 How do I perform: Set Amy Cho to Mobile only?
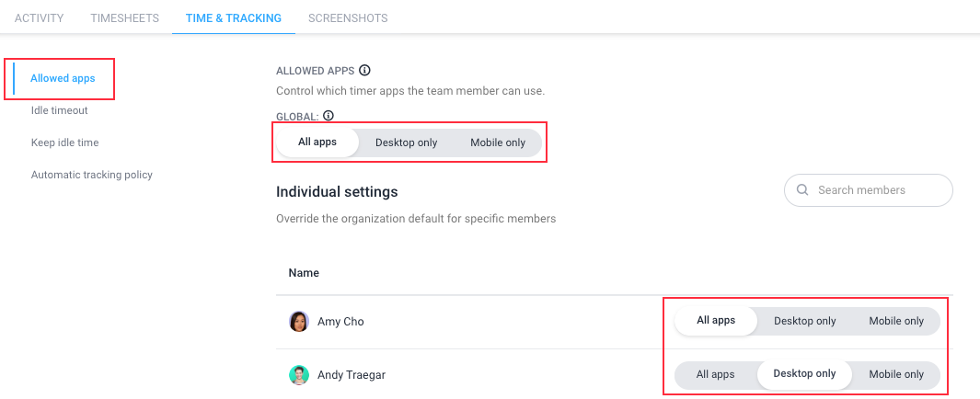coord(896,321)
